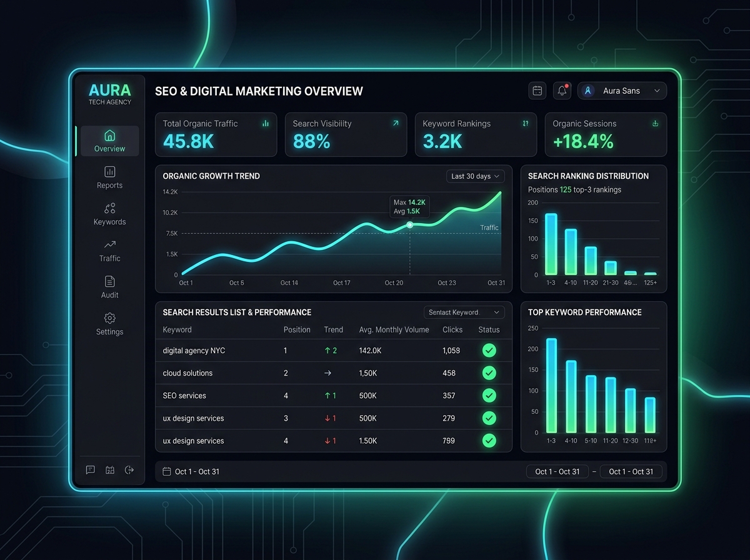Click the Keyword Rankings 3.2K value

[x=442, y=142]
